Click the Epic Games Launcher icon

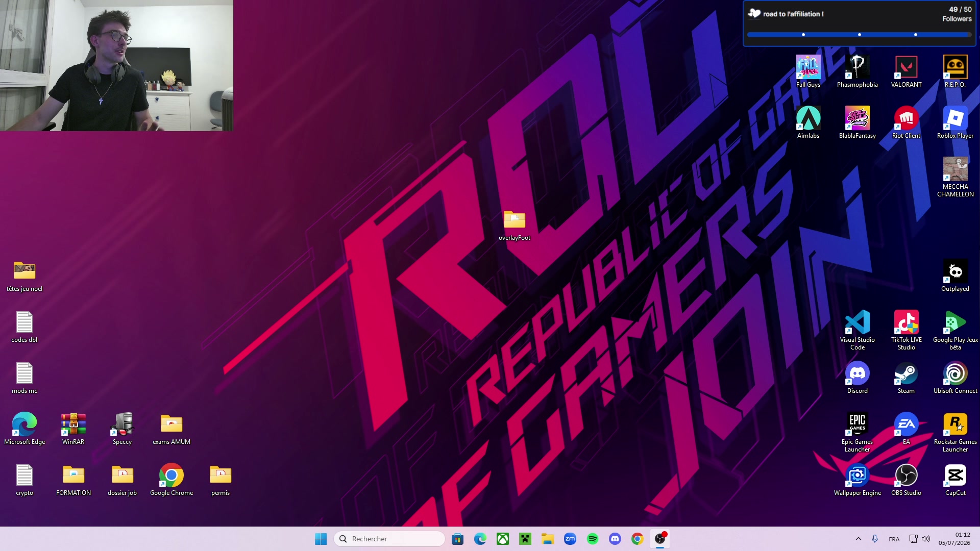point(857,433)
